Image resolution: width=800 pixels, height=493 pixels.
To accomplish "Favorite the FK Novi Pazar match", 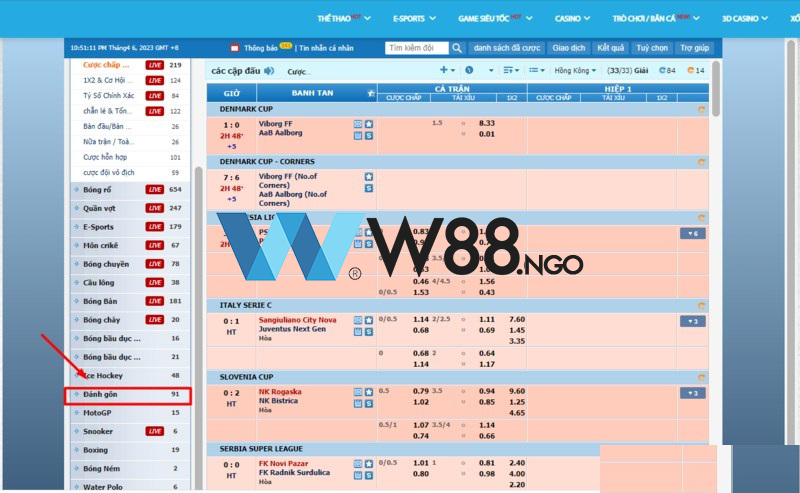I will (x=369, y=464).
